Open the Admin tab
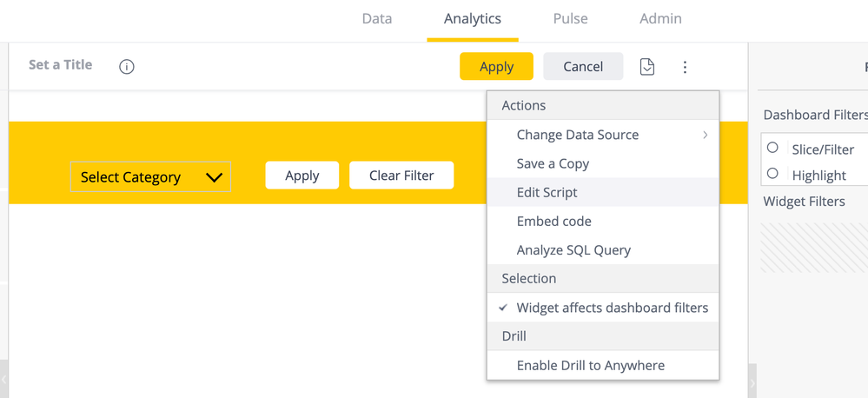This screenshot has width=868, height=398. tap(660, 18)
